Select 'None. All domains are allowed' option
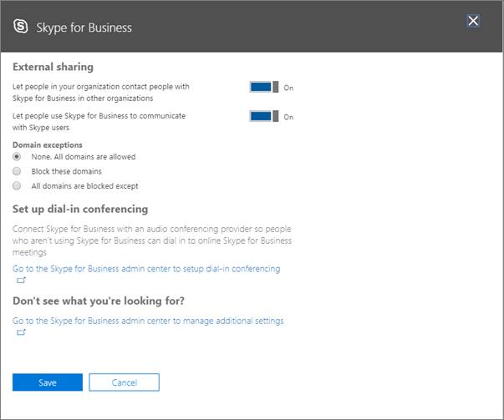The width and height of the screenshot is (504, 420). (17, 157)
